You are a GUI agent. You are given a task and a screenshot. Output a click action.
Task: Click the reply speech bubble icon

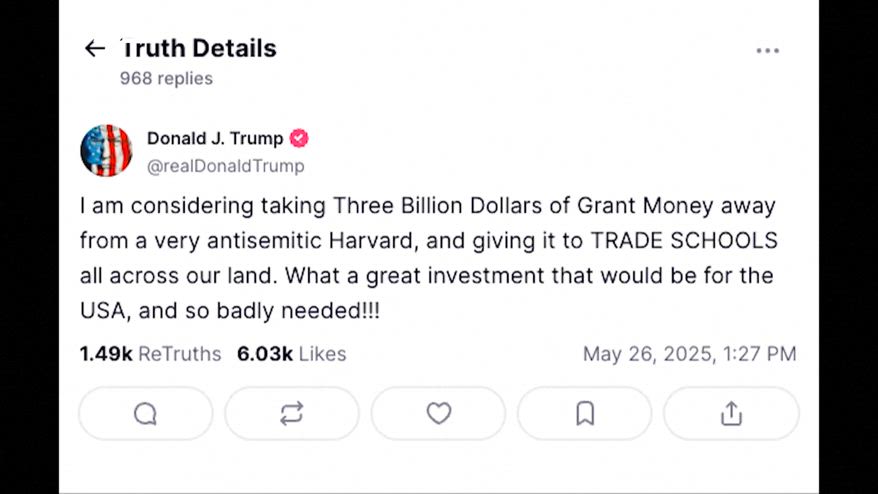(x=145, y=413)
